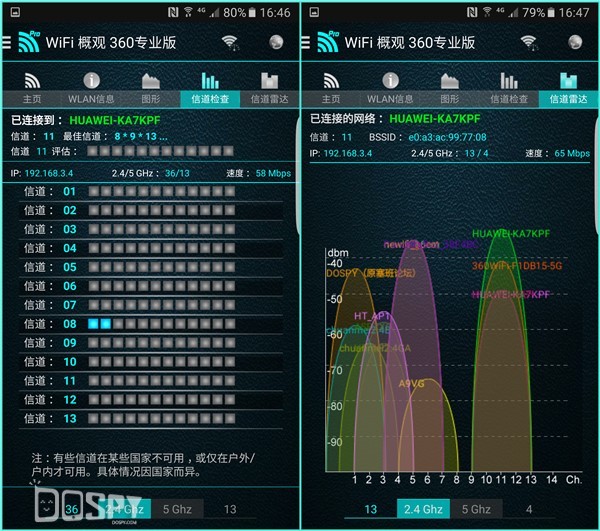Tap count 4 beside right 5 Ghz button
Image resolution: width=600 pixels, height=531 pixels.
click(529, 509)
